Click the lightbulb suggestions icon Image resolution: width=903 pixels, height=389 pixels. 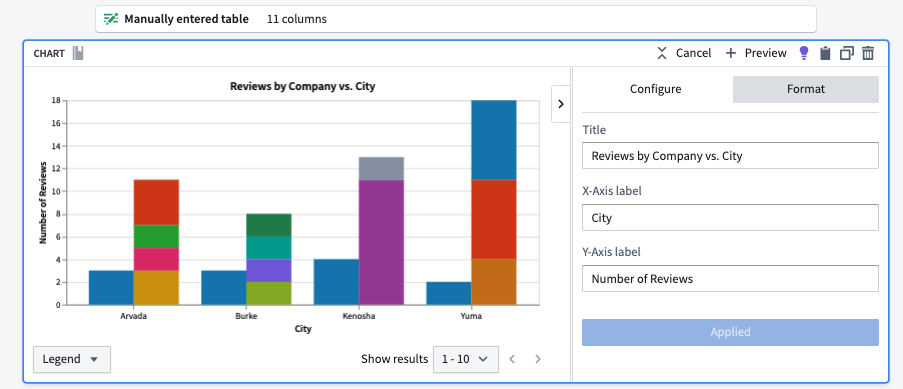(x=804, y=54)
